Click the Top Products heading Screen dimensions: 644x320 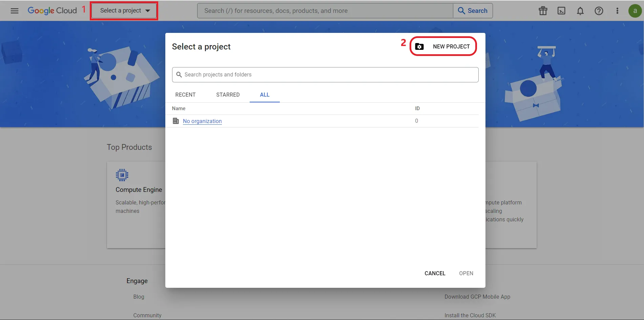point(129,147)
